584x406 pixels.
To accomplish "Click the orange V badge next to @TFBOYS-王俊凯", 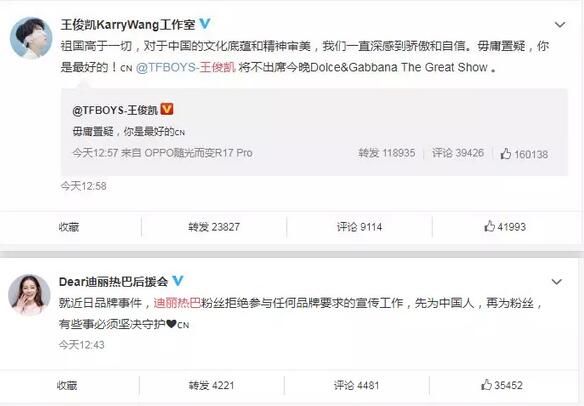I will pyautogui.click(x=167, y=109).
